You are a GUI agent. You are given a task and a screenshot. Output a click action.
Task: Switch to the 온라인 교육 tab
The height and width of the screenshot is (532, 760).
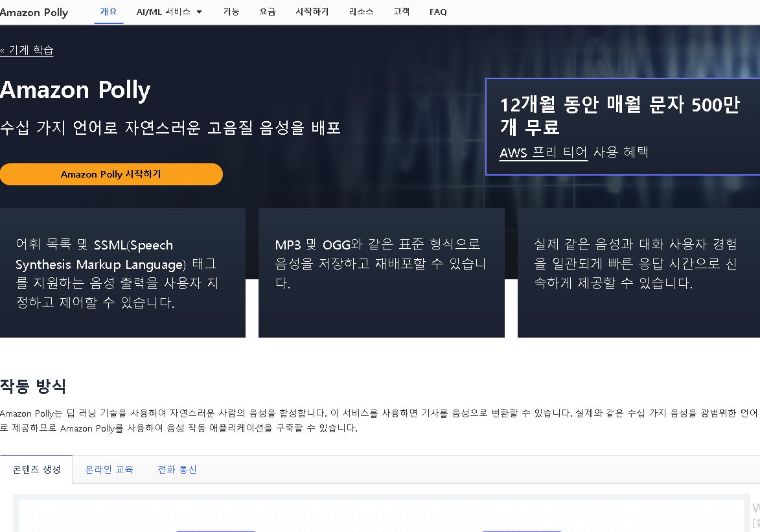109,469
